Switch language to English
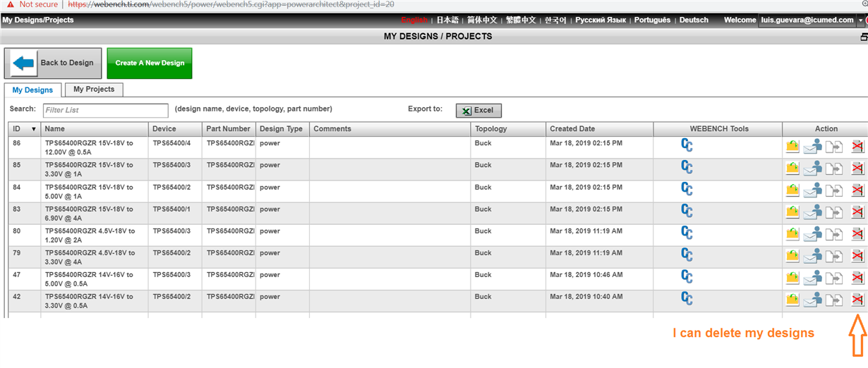868x368 pixels. point(414,20)
